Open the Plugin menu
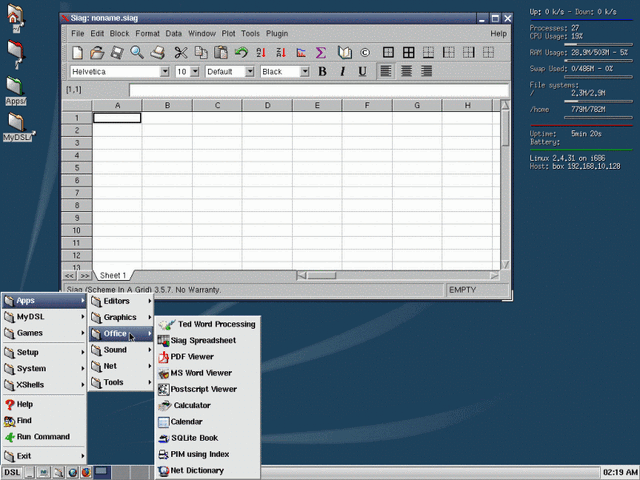This screenshot has height=480, width=640. tap(277, 33)
